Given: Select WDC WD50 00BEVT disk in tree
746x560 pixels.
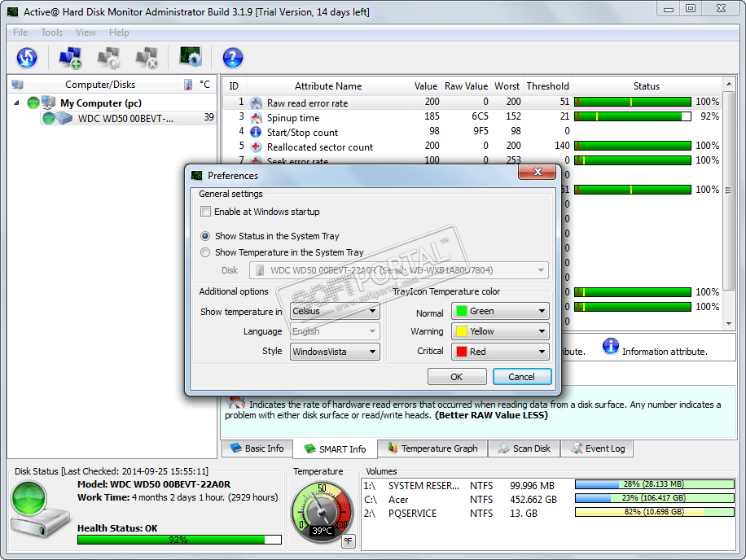Looking at the screenshot, I should tap(129, 118).
